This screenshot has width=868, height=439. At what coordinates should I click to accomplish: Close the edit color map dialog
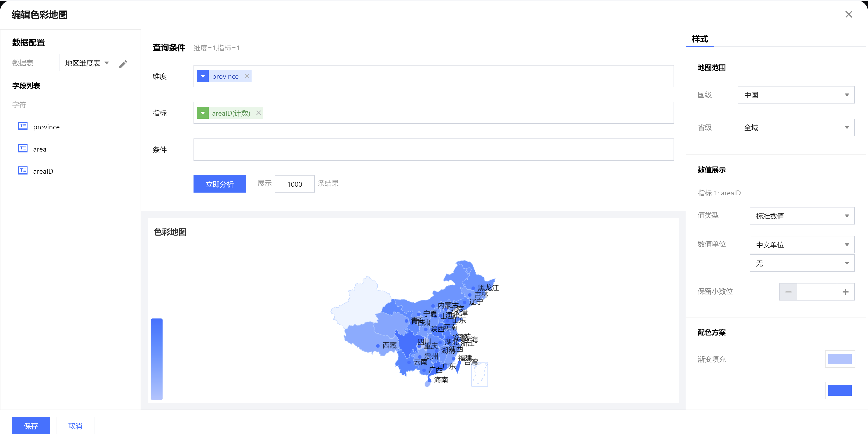coord(848,14)
